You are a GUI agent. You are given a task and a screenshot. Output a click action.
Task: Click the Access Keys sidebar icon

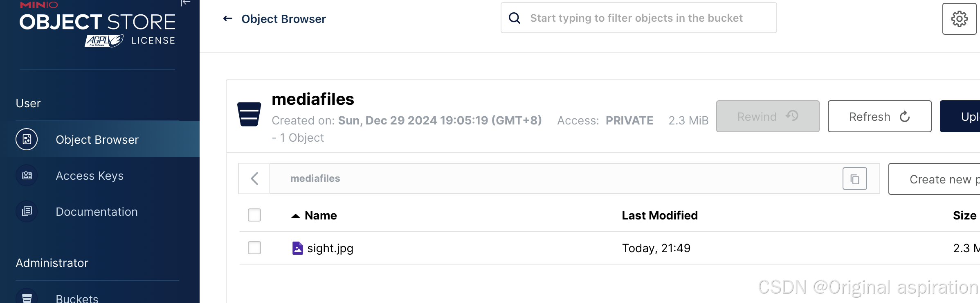pos(27,176)
